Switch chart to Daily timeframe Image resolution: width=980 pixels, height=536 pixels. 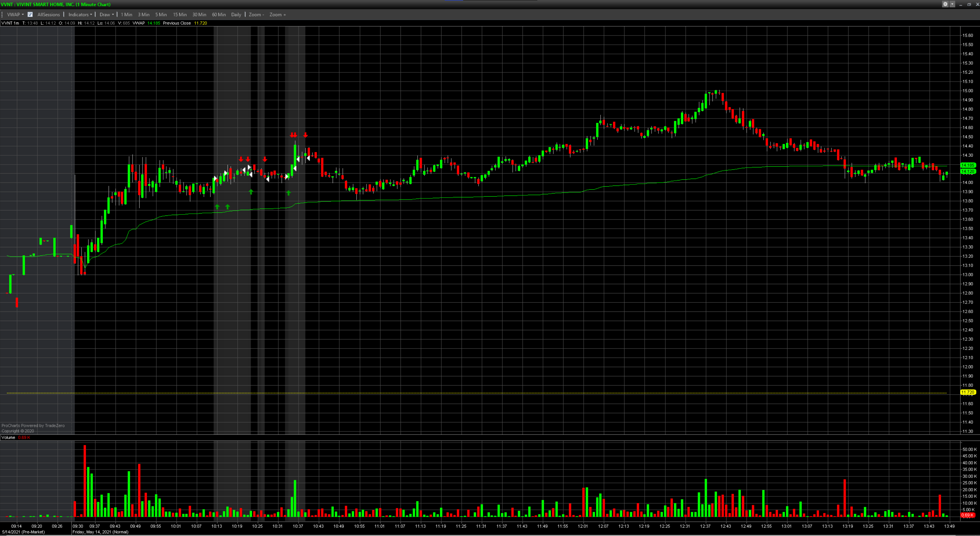click(236, 15)
